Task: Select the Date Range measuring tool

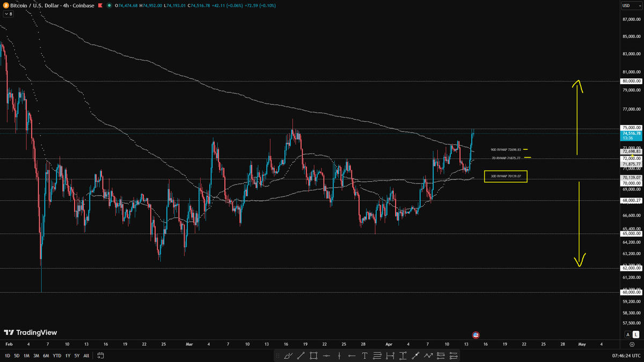Action: [390, 355]
